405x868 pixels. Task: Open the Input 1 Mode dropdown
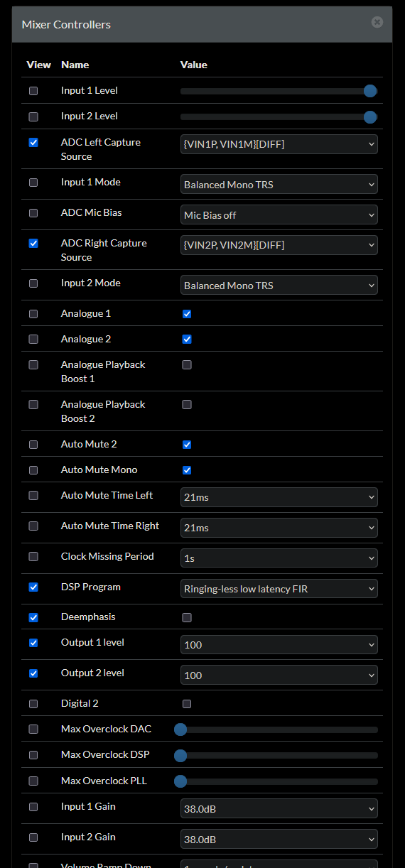(279, 184)
